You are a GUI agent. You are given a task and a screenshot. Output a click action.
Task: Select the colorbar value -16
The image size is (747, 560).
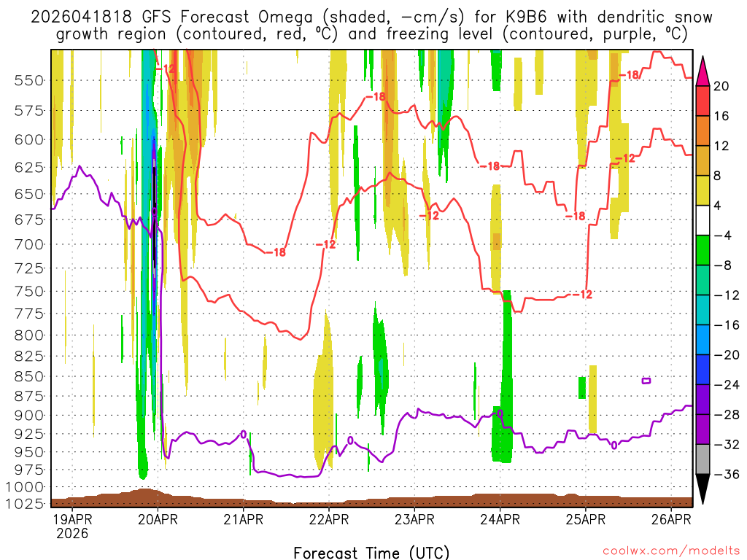pyautogui.click(x=727, y=324)
